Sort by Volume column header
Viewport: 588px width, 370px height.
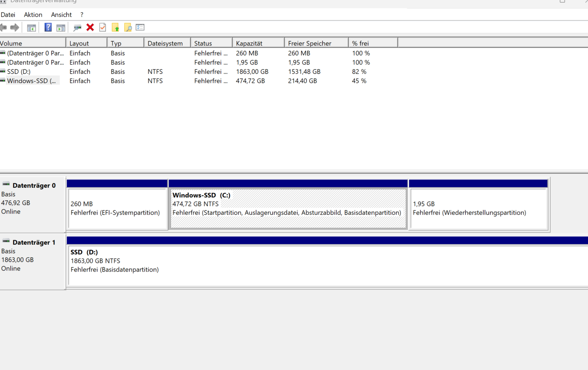(33, 43)
